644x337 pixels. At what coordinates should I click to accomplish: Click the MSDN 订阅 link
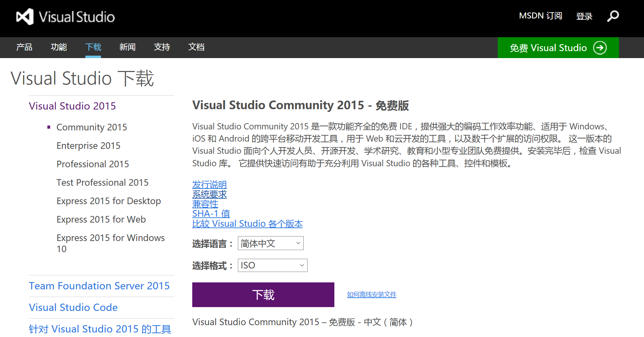(x=540, y=16)
